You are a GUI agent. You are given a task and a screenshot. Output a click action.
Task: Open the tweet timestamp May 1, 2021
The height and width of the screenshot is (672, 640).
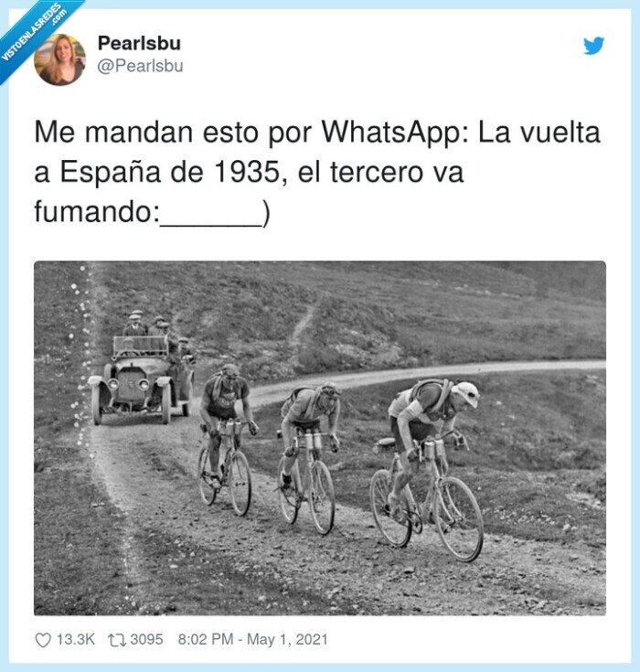(x=253, y=639)
